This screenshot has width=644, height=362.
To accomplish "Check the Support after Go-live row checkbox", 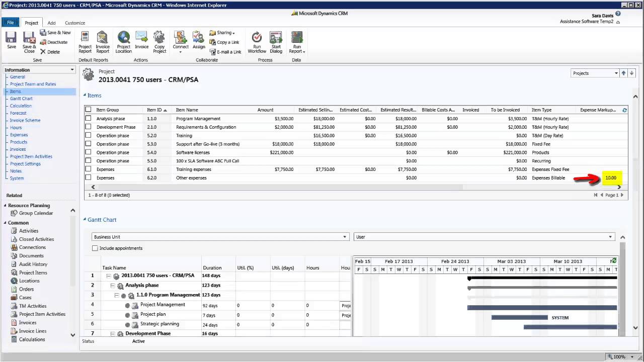I will coord(89,144).
